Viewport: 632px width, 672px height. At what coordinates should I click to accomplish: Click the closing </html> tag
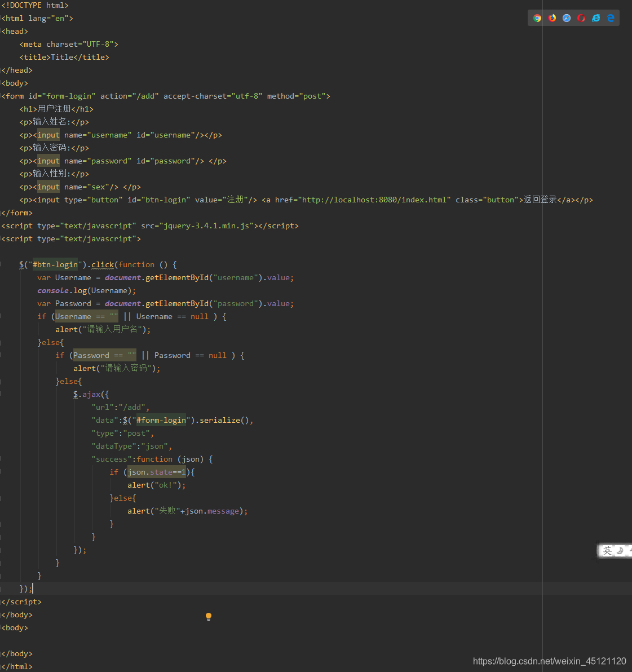[17, 666]
